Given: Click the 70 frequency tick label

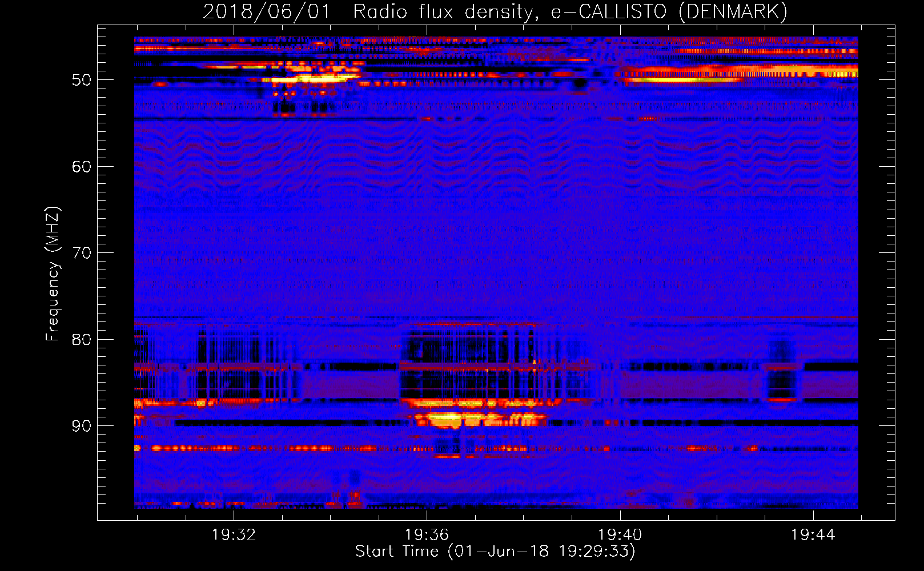Looking at the screenshot, I should (x=82, y=253).
